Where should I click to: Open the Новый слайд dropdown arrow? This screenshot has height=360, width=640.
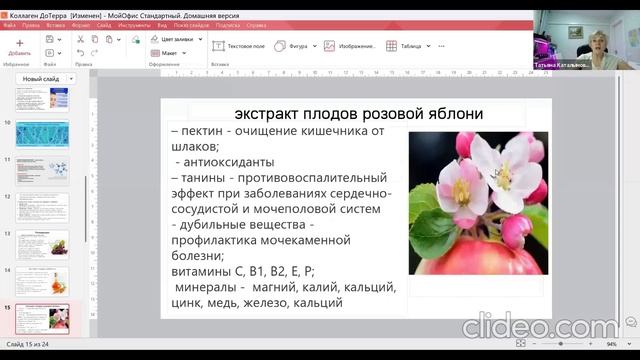[71, 78]
